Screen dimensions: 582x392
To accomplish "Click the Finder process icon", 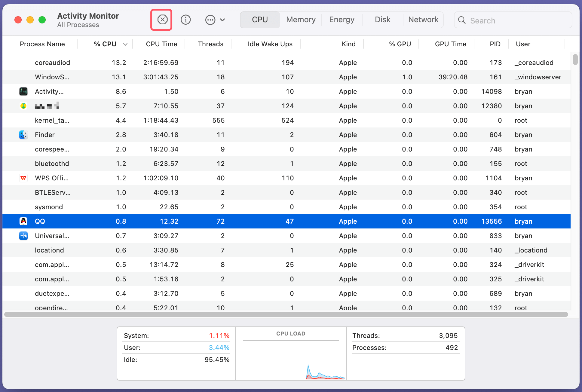I will 23,135.
